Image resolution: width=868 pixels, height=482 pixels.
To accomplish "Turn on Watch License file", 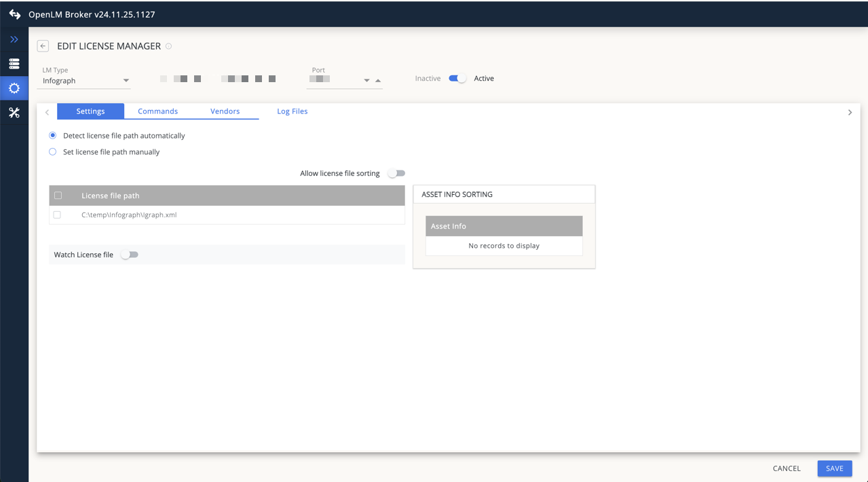I will pos(129,254).
